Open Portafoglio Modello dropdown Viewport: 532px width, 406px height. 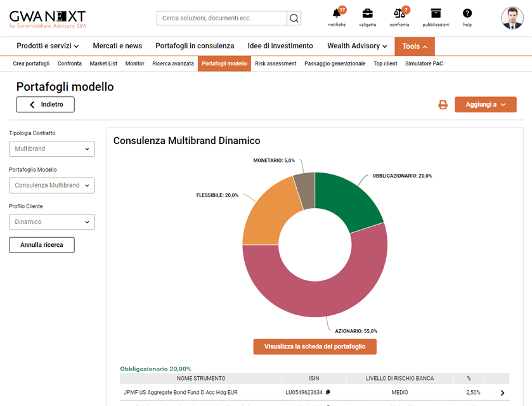coord(52,185)
